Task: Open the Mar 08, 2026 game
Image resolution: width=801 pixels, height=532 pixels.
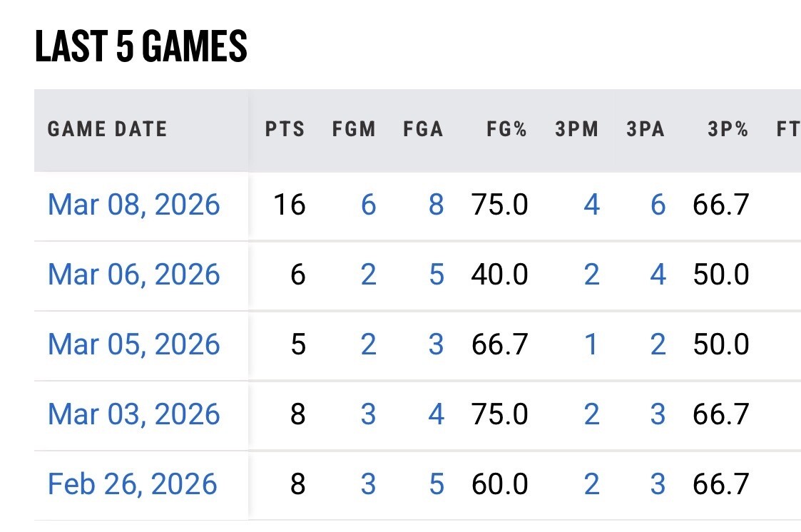Action: [133, 205]
